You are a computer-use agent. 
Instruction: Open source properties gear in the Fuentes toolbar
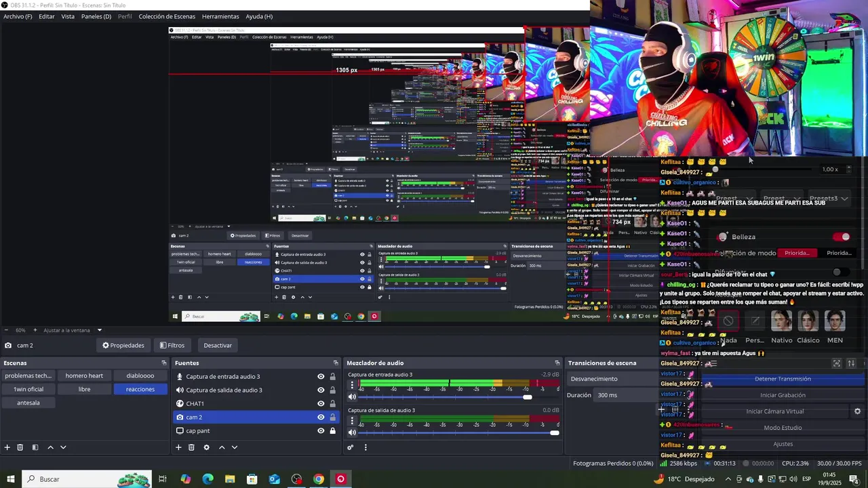tap(206, 447)
